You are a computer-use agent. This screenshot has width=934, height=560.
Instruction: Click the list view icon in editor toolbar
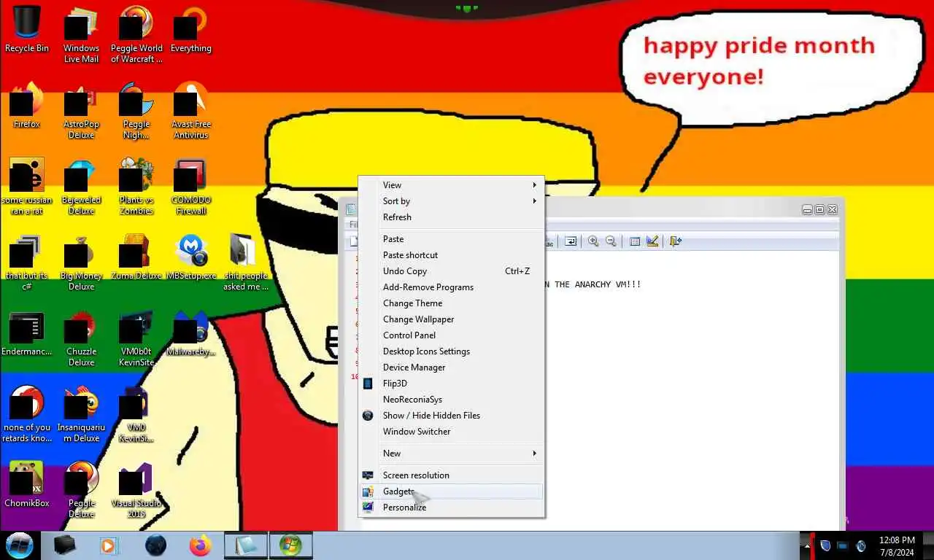tap(635, 241)
